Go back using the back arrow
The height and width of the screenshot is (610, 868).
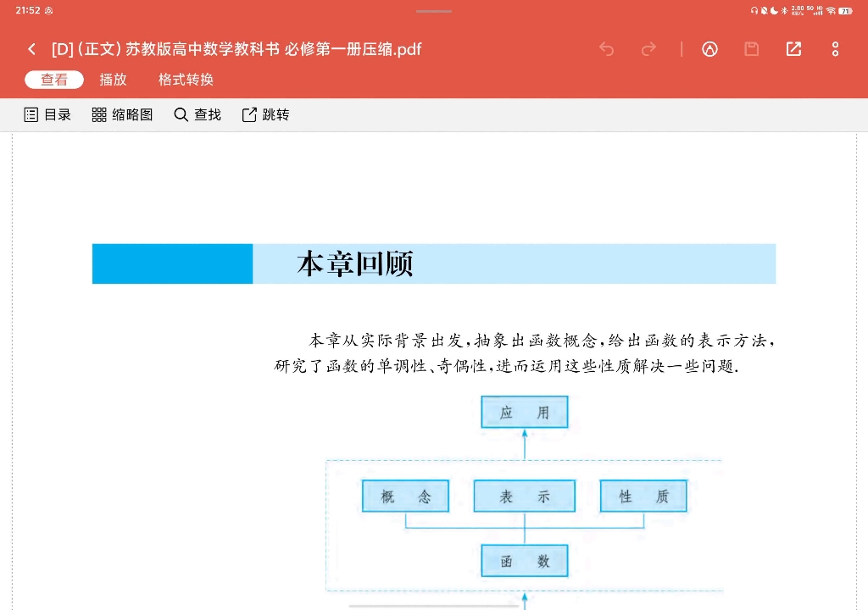point(31,49)
